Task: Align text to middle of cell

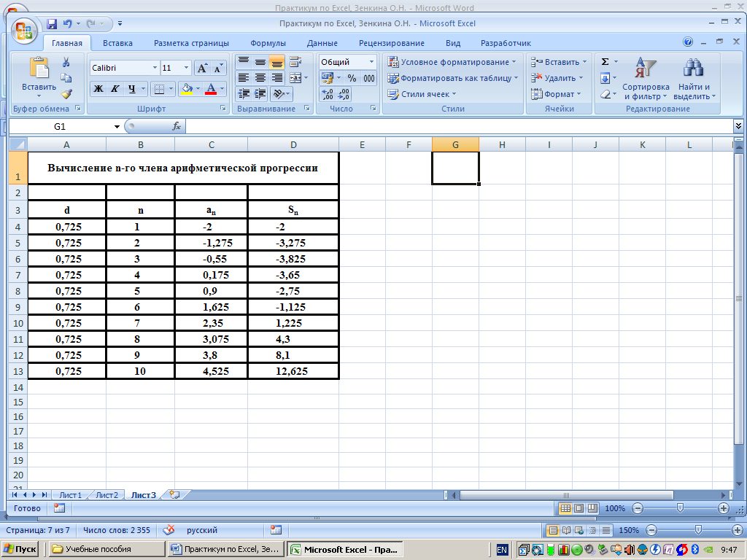Action: pos(260,62)
